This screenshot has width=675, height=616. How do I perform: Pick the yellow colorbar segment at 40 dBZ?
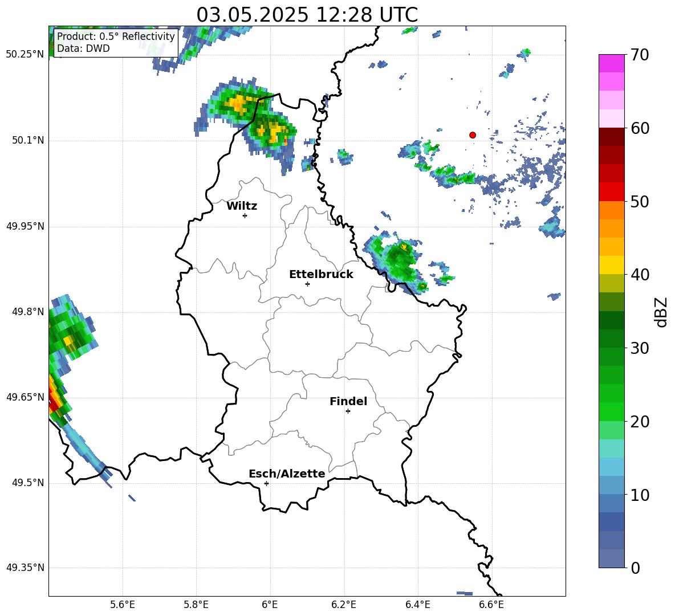tap(611, 265)
